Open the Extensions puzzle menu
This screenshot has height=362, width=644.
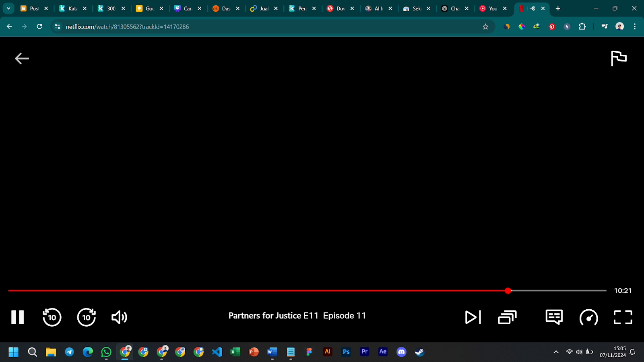(582, 27)
